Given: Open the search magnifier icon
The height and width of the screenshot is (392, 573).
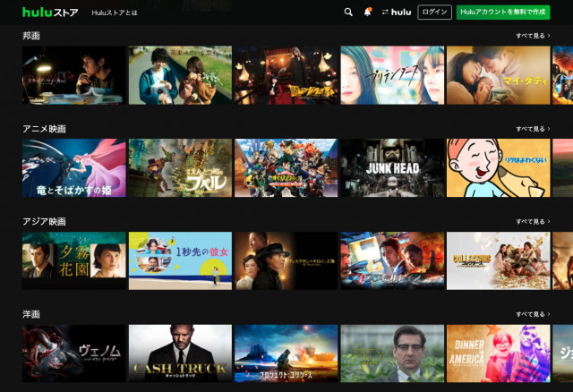Looking at the screenshot, I should pos(348,12).
